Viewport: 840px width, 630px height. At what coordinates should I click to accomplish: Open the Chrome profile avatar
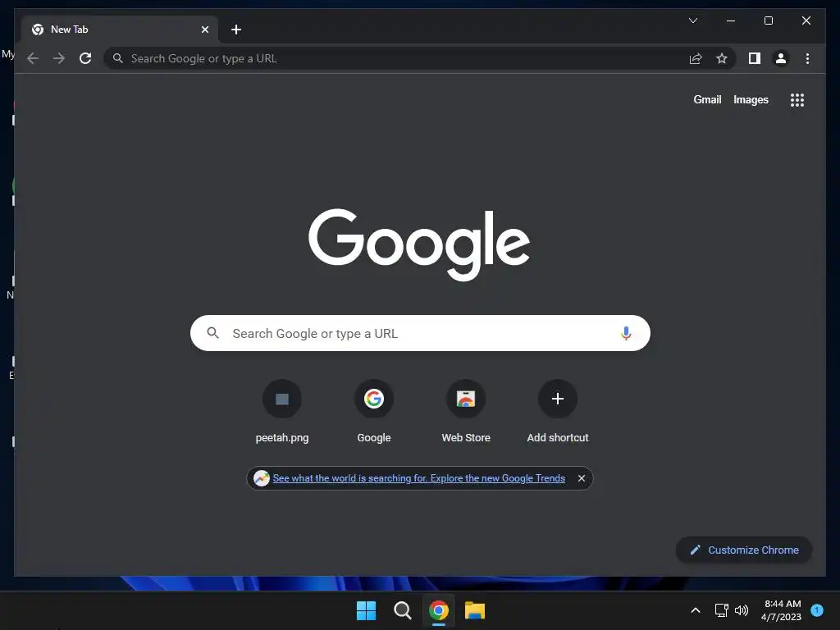pyautogui.click(x=781, y=58)
